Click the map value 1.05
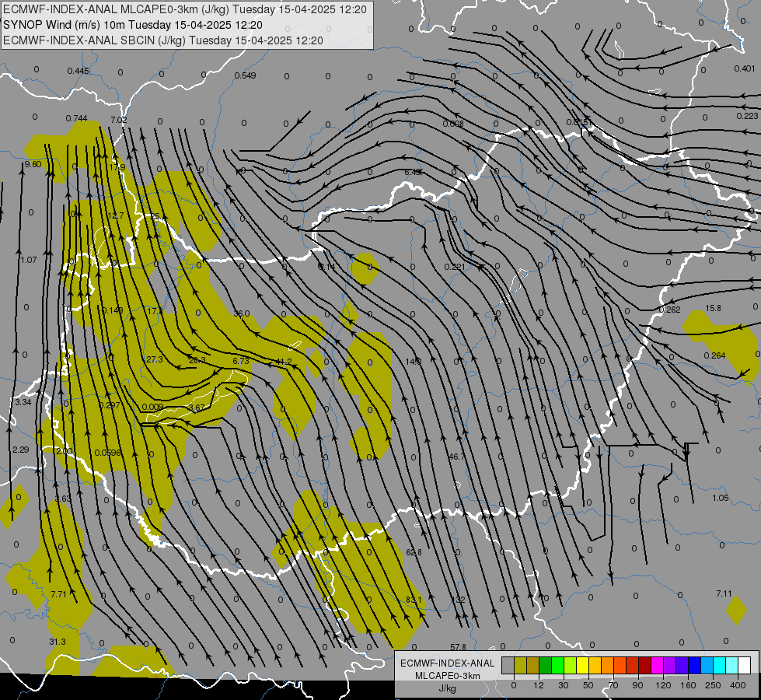The height and width of the screenshot is (700, 761). 721,498
